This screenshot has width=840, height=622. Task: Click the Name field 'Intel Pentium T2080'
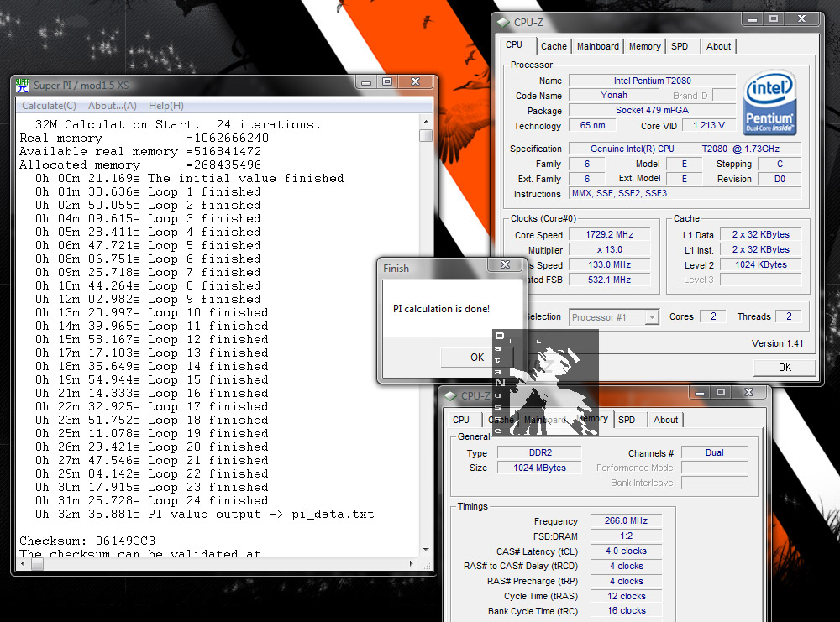(x=652, y=81)
